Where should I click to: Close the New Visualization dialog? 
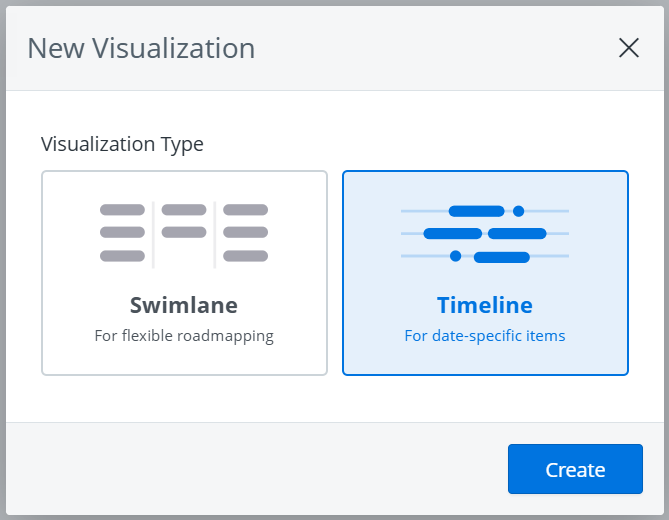[629, 48]
